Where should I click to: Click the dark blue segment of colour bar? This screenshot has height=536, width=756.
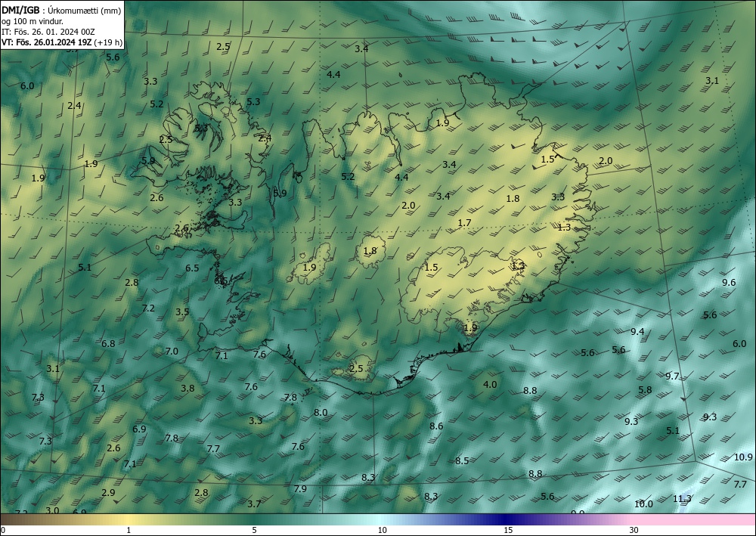pos(507,519)
